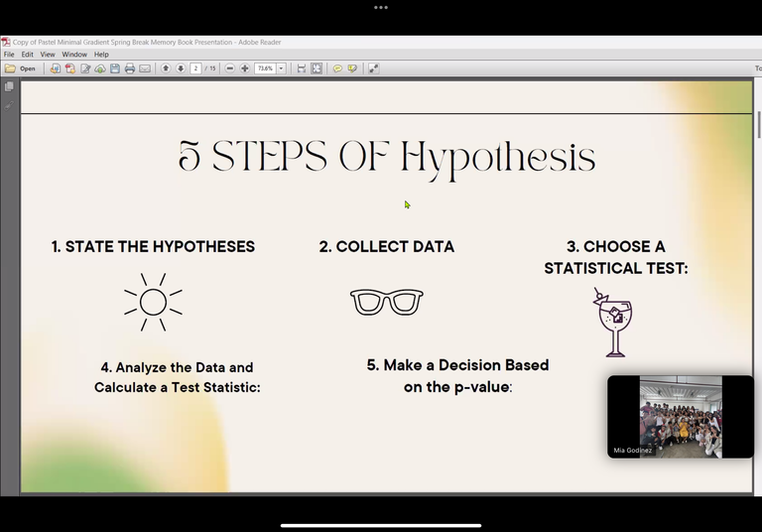Screen dimensions: 762x532
Task: Click the sign/edit document icon
Action: pos(85,68)
